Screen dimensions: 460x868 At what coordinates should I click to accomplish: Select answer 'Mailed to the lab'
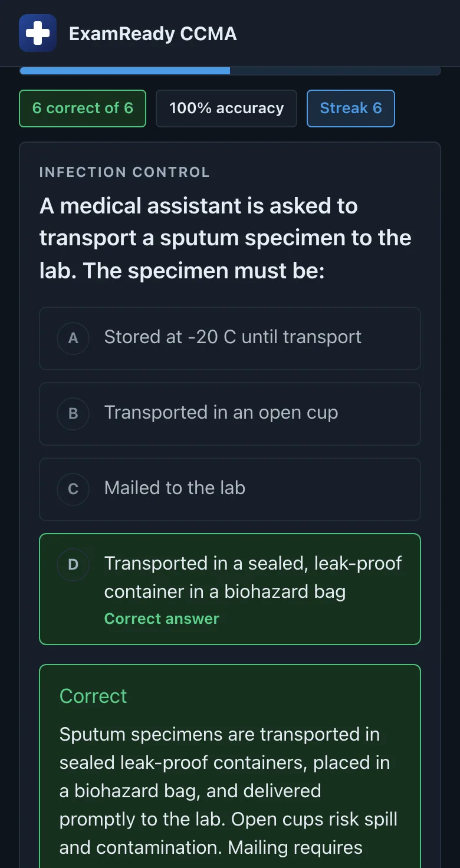(x=230, y=489)
